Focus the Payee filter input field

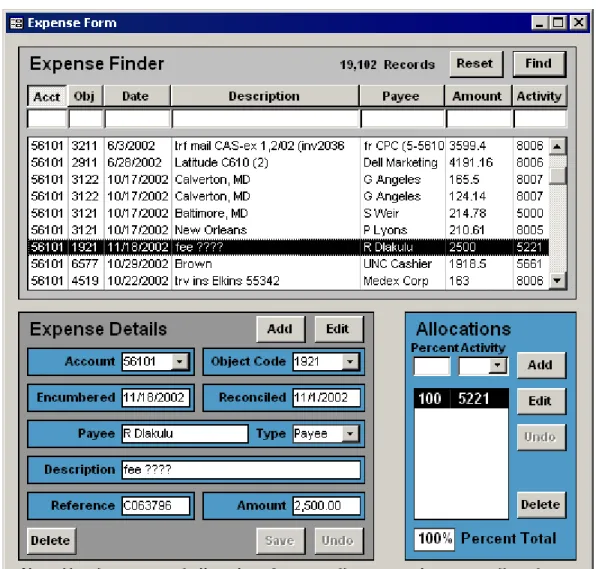402,119
